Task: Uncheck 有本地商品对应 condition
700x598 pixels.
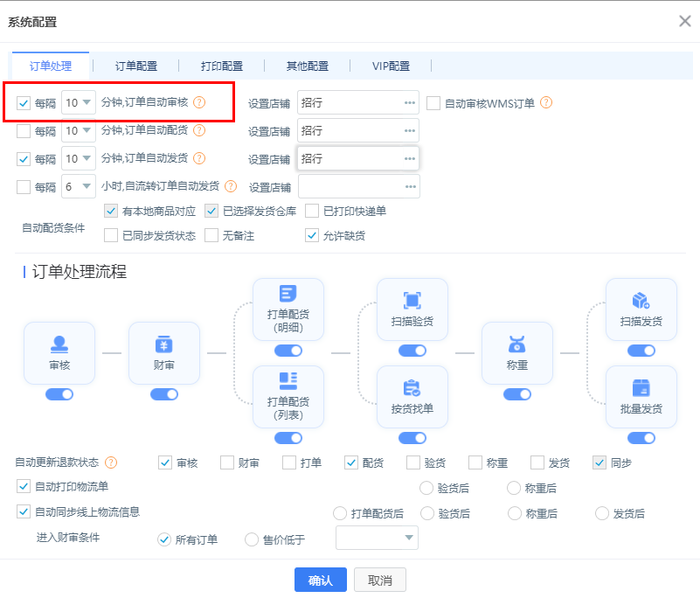Action: 111,211
